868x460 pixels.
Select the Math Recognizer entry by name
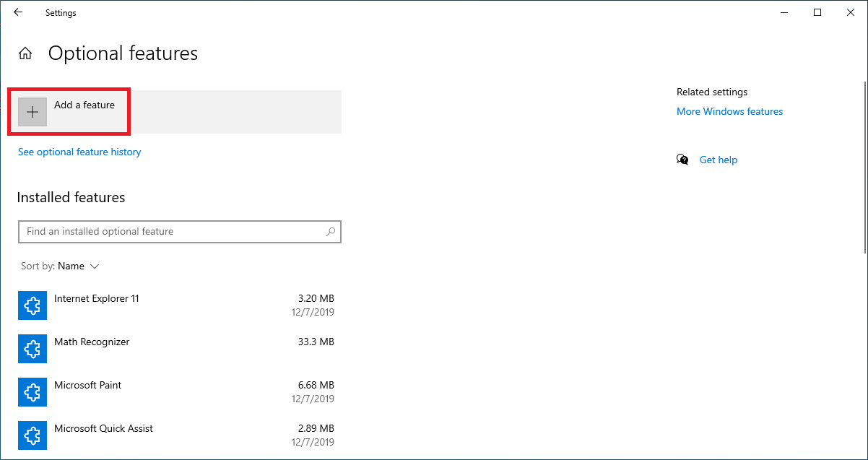92,342
